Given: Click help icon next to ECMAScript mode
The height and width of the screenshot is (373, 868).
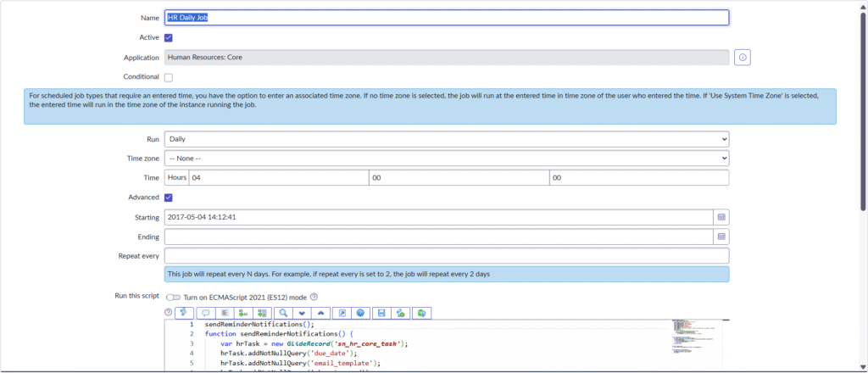Looking at the screenshot, I should (x=314, y=297).
